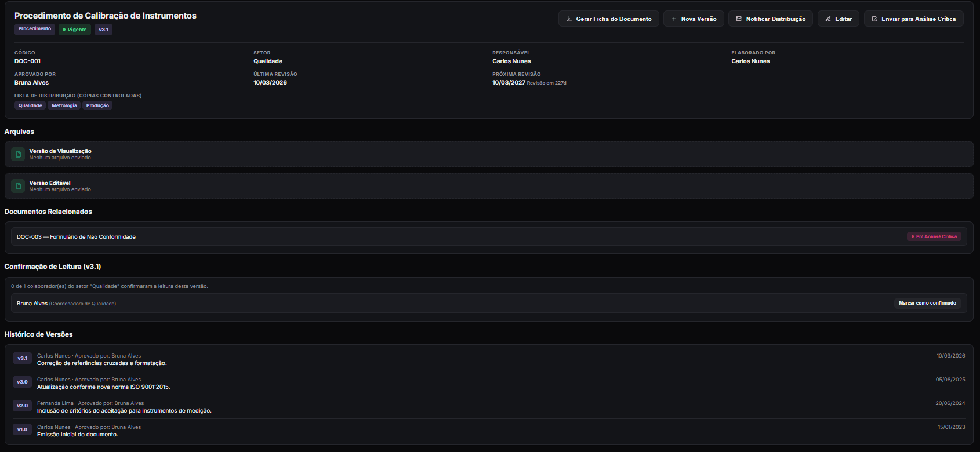Click the envelope icon in Notificar Distribuição
This screenshot has height=452, width=980.
coord(739,19)
